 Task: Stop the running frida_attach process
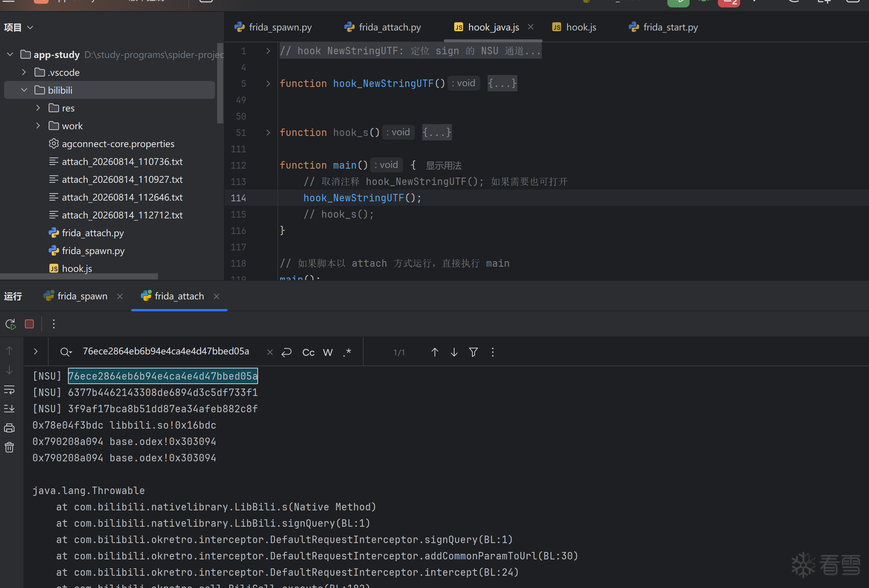(29, 324)
